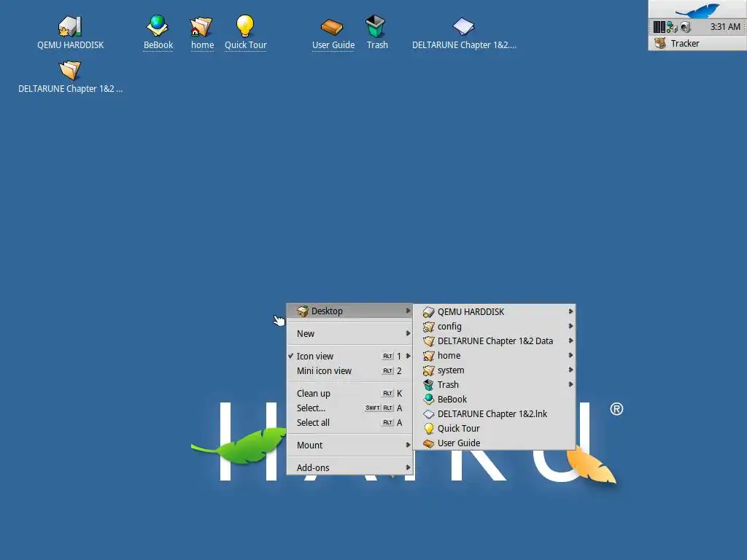Click the speaker volume tray icon
The height and width of the screenshot is (560, 747).
tap(686, 27)
